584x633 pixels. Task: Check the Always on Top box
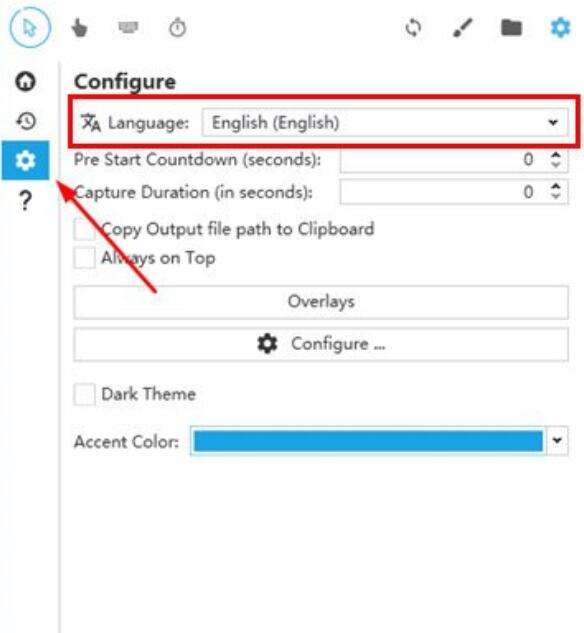click(x=84, y=258)
